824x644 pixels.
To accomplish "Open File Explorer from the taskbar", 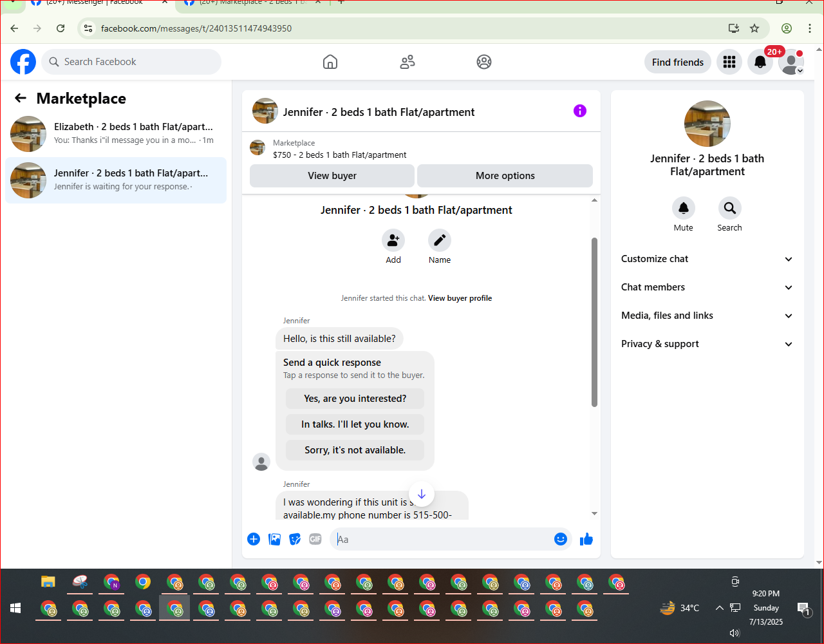I will (x=48, y=583).
